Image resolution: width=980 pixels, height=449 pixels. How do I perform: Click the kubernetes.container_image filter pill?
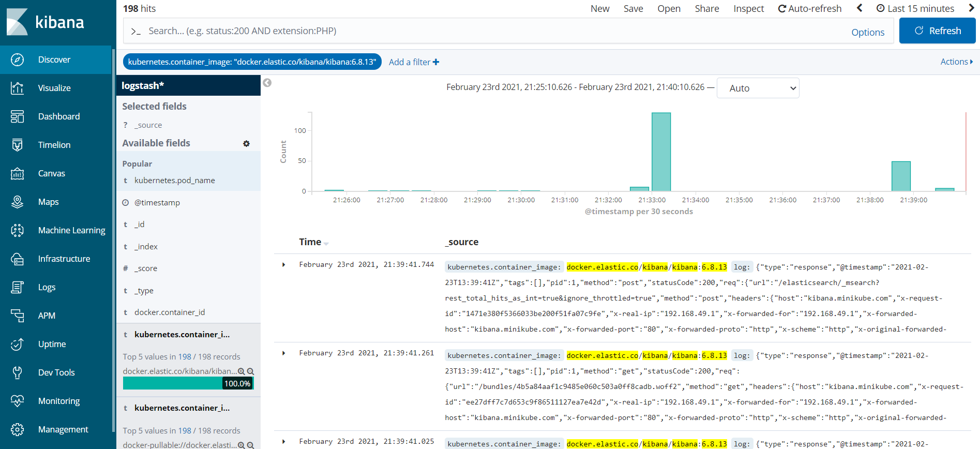(252, 62)
